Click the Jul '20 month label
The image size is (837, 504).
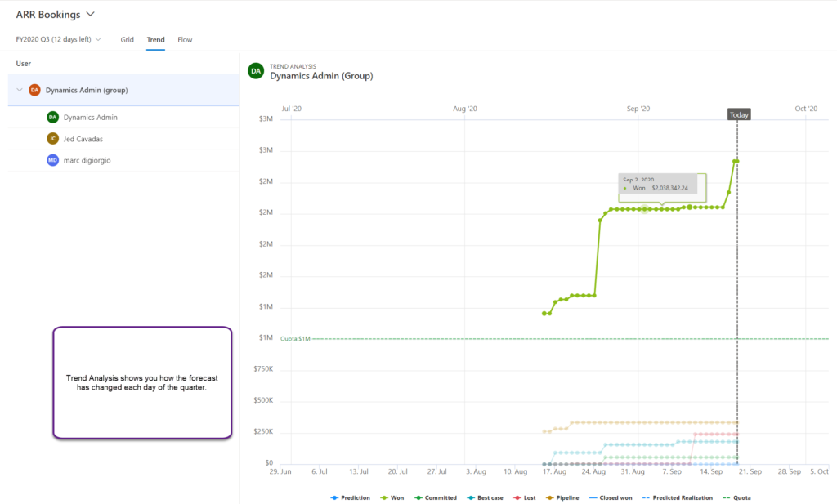tap(292, 109)
